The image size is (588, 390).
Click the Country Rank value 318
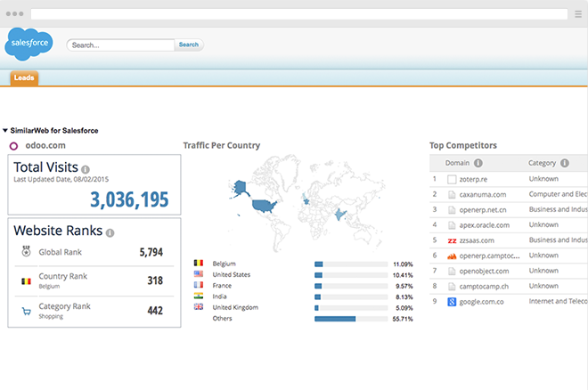tap(155, 280)
